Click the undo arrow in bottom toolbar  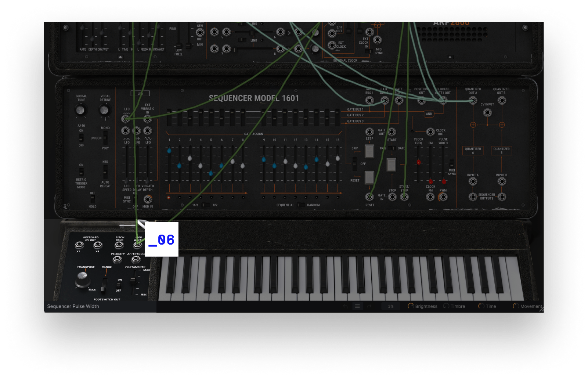(345, 306)
